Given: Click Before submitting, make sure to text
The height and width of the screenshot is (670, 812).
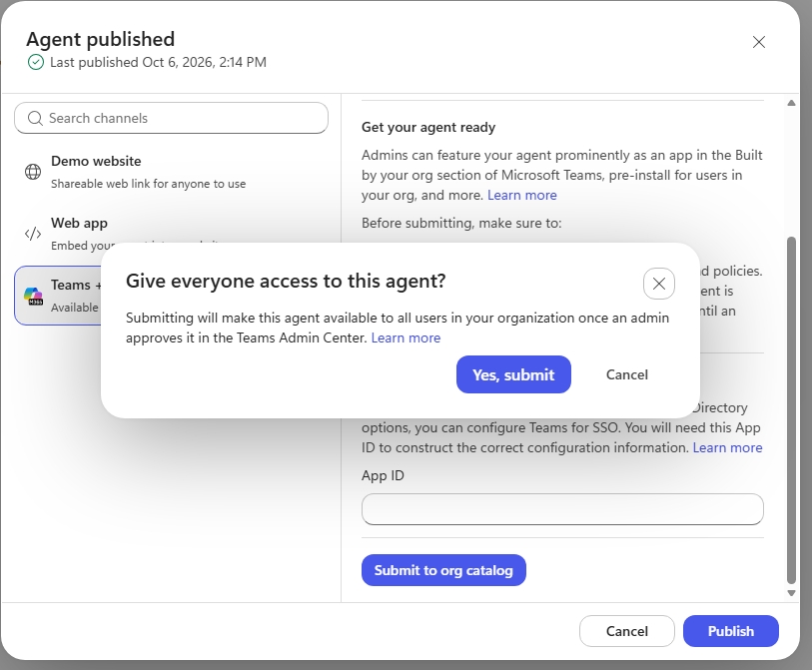Looking at the screenshot, I should click(461, 223).
